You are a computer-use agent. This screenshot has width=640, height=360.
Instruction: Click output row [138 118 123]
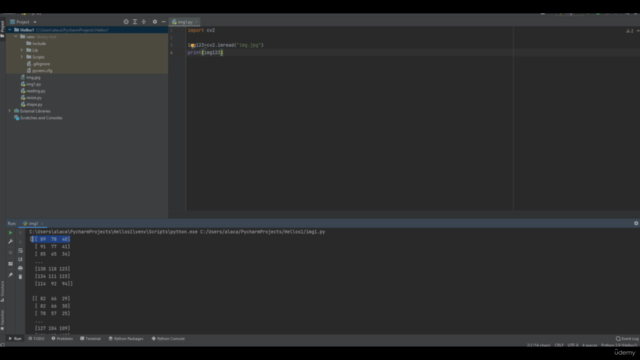click(x=53, y=269)
